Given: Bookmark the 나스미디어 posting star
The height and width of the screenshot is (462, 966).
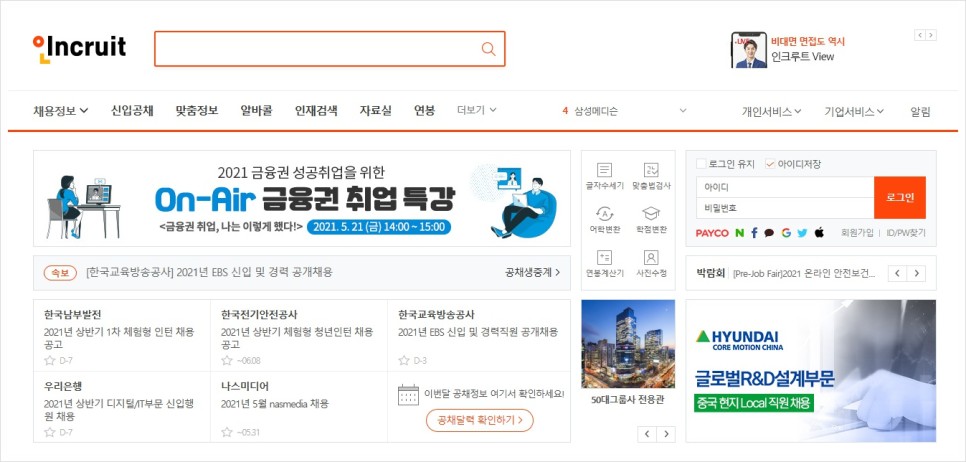Looking at the screenshot, I should point(227,432).
